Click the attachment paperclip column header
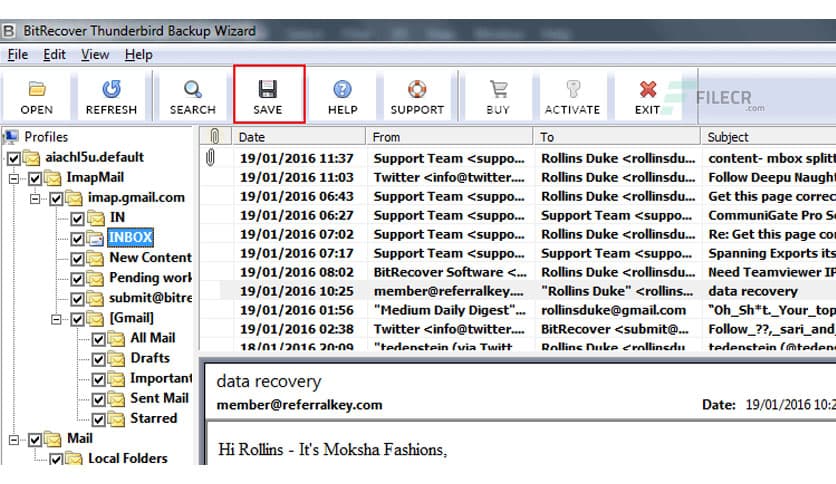Image resolution: width=836 pixels, height=484 pixels. 215,136
